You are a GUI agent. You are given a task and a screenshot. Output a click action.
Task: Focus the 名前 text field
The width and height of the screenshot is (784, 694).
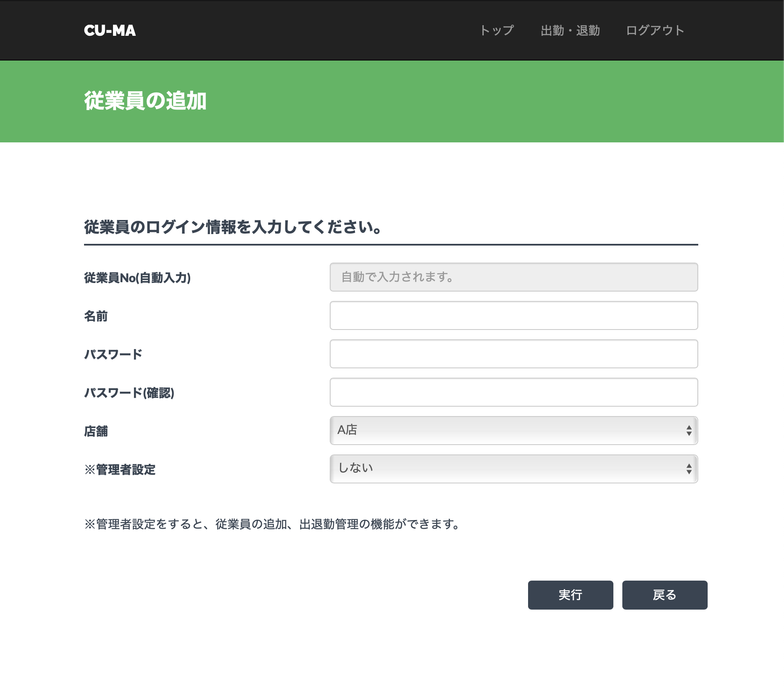(514, 315)
